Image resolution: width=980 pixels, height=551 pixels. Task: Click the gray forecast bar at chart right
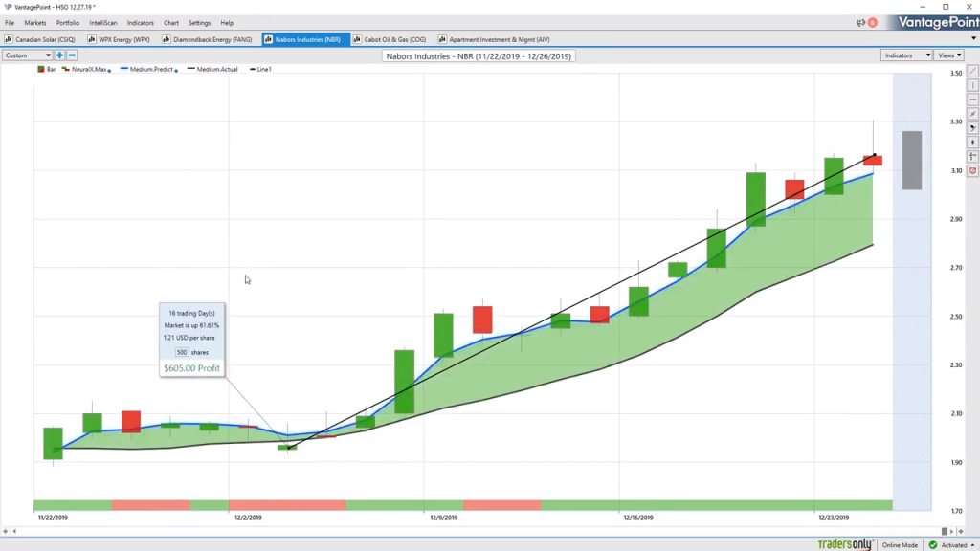912,160
